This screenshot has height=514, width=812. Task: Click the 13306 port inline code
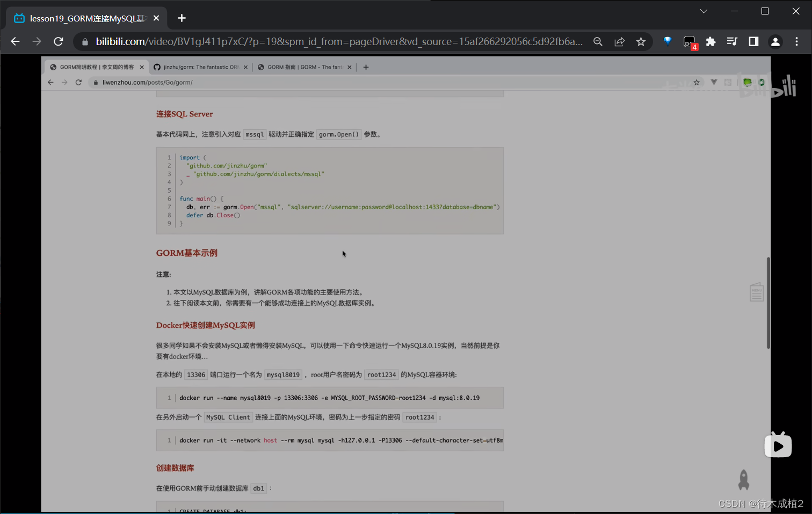click(x=196, y=375)
